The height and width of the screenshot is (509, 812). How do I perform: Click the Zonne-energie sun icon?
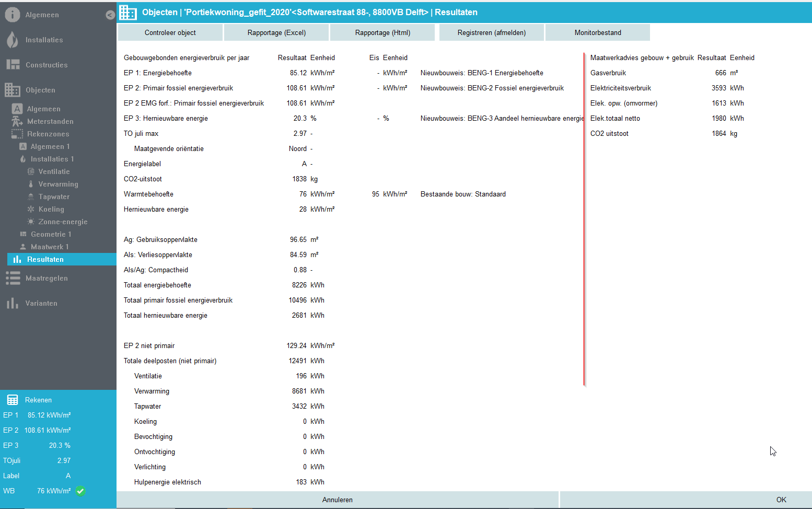31,222
